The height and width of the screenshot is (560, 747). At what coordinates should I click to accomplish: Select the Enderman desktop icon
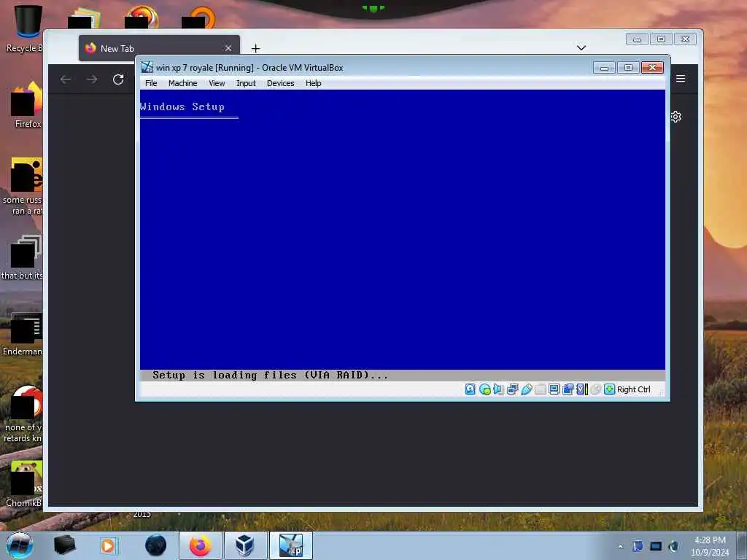pyautogui.click(x=23, y=334)
